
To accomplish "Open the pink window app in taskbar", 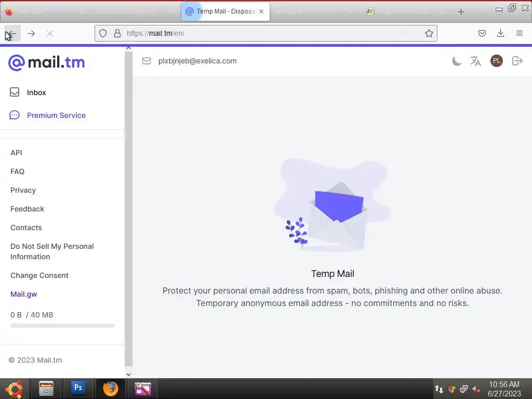I will point(143,389).
